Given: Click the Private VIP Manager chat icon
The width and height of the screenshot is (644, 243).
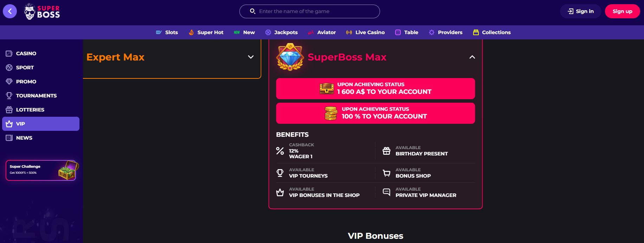Looking at the screenshot, I should pyautogui.click(x=386, y=192).
